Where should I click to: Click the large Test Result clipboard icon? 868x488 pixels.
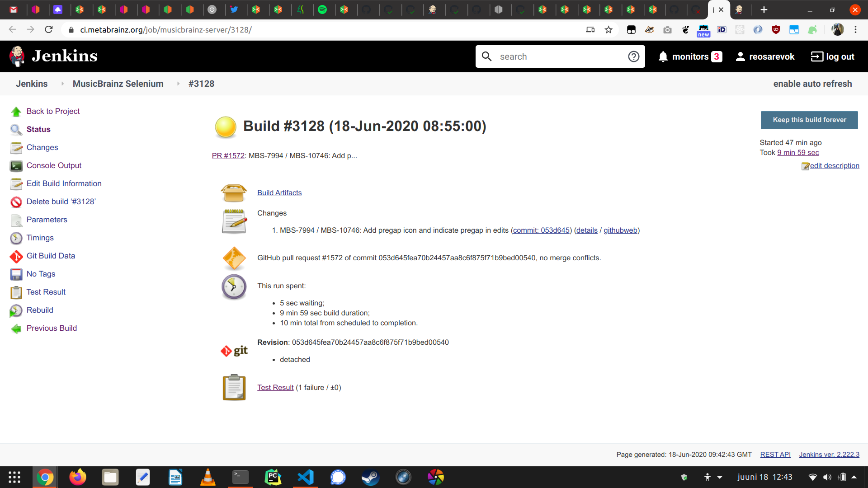tap(234, 387)
